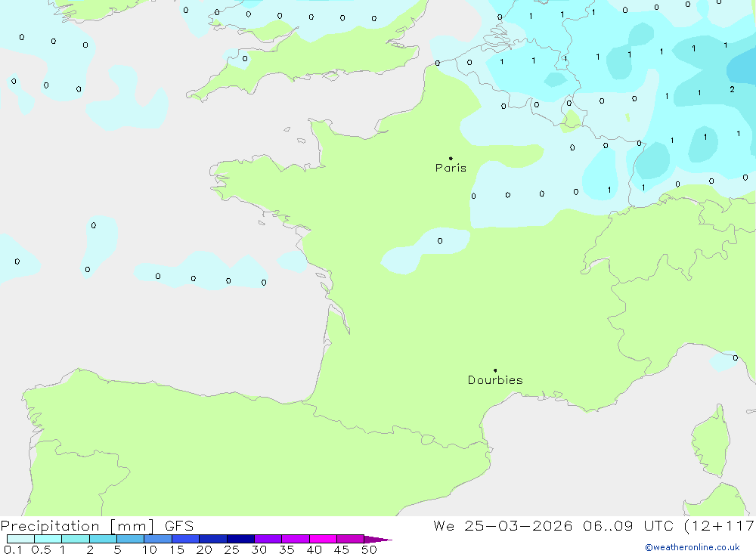Select the black dot marking Paris
This screenshot has width=756, height=554.
tap(451, 158)
